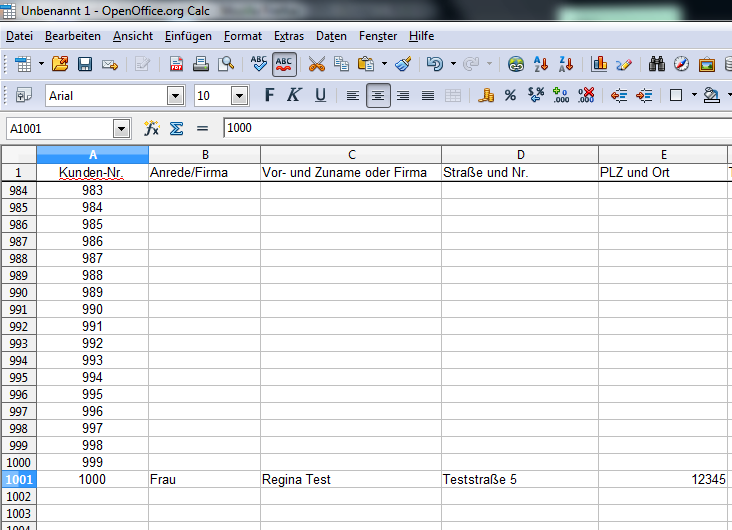Screen dimensions: 732x530
Task: Click the Function equals button
Action: [202, 128]
